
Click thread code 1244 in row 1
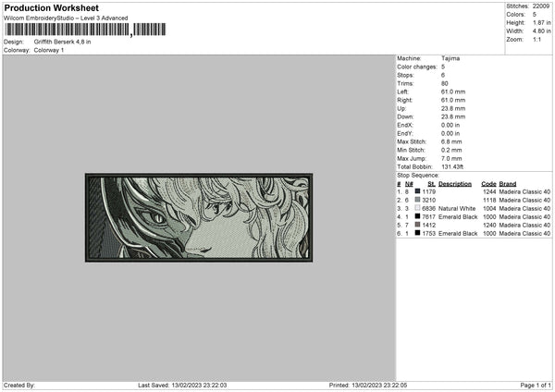[x=489, y=191]
